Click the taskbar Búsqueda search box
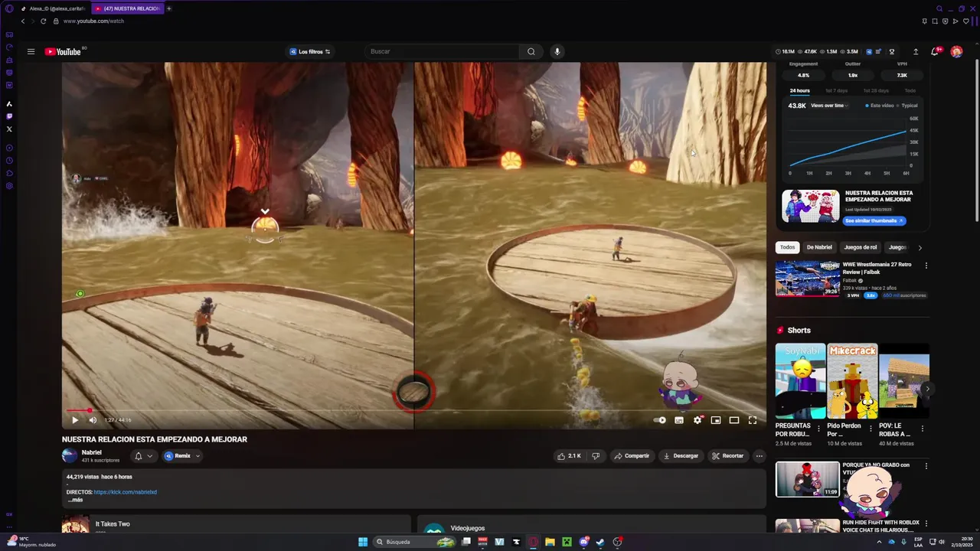Screen dimensions: 980x551 coord(414,542)
